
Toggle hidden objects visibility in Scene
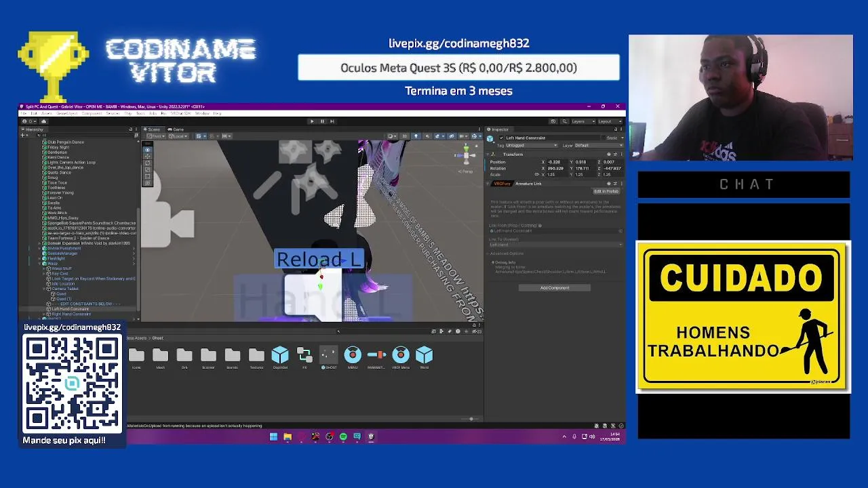(452, 136)
